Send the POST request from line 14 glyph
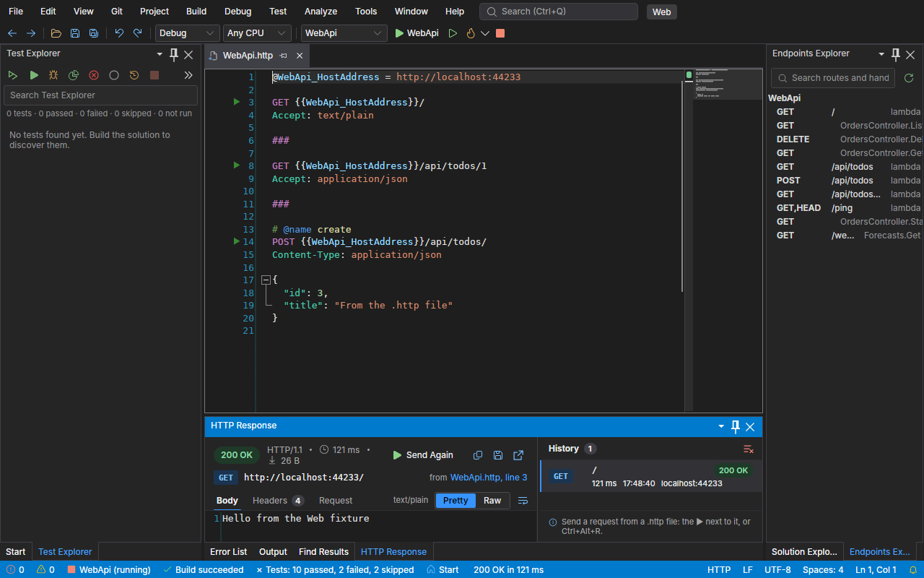 [x=237, y=241]
